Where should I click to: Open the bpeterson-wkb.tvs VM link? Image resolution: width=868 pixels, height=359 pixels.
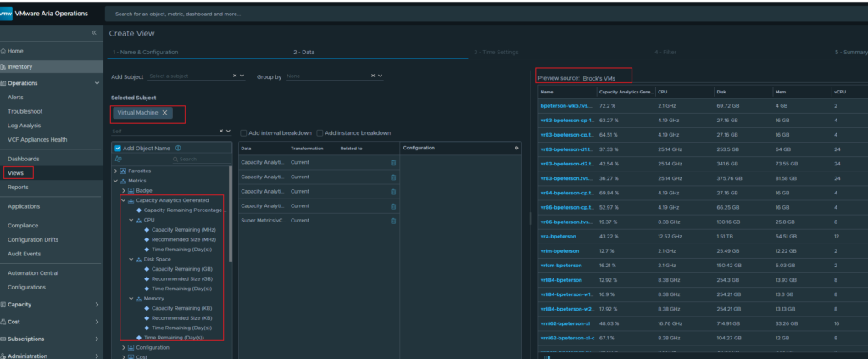(566, 105)
